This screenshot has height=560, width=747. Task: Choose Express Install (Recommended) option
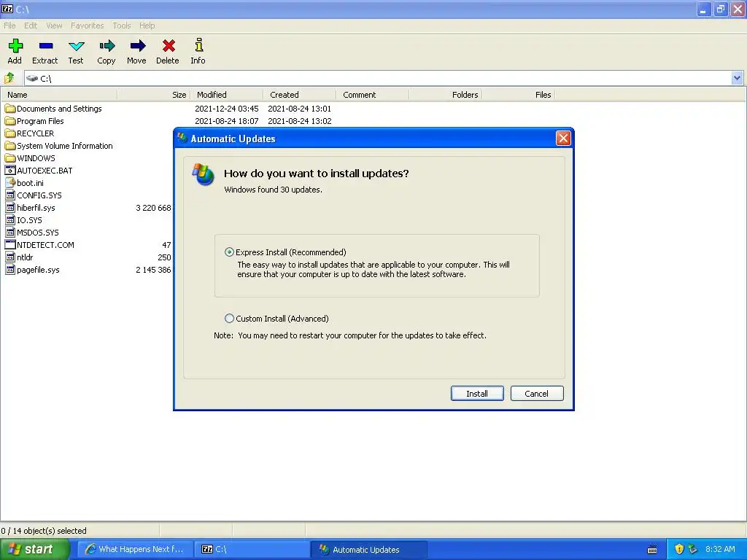coord(229,252)
